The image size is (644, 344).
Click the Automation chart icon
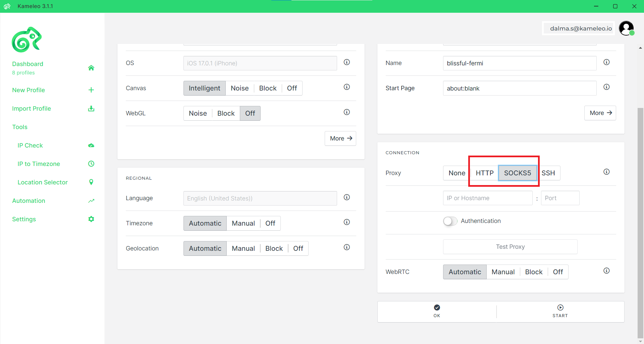coord(91,200)
